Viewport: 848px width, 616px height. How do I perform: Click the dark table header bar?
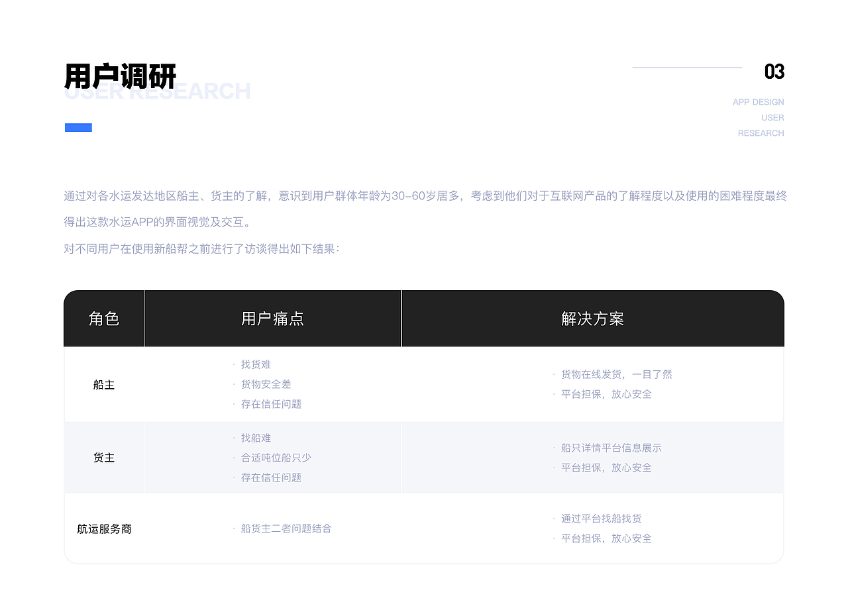pos(424,319)
